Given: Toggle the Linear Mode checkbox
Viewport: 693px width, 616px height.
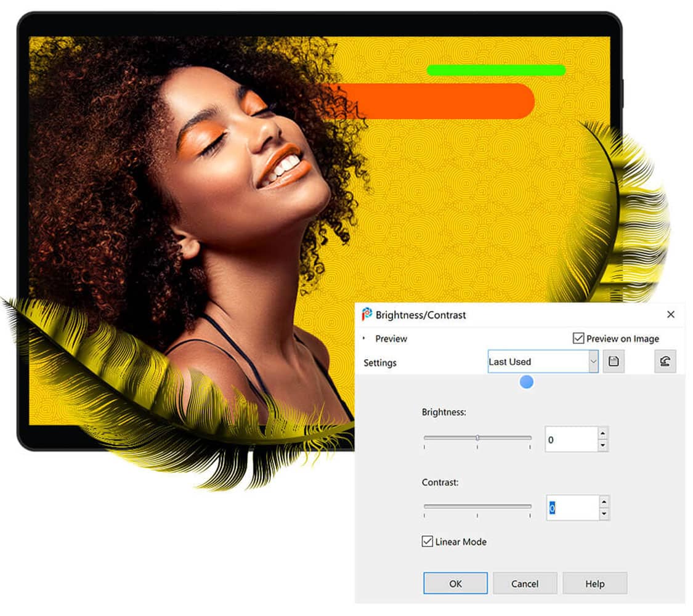Looking at the screenshot, I should click(x=427, y=541).
